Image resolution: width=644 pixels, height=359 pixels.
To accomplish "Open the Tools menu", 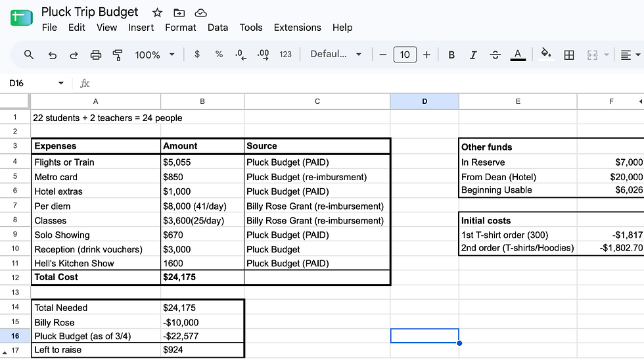I will 251,28.
